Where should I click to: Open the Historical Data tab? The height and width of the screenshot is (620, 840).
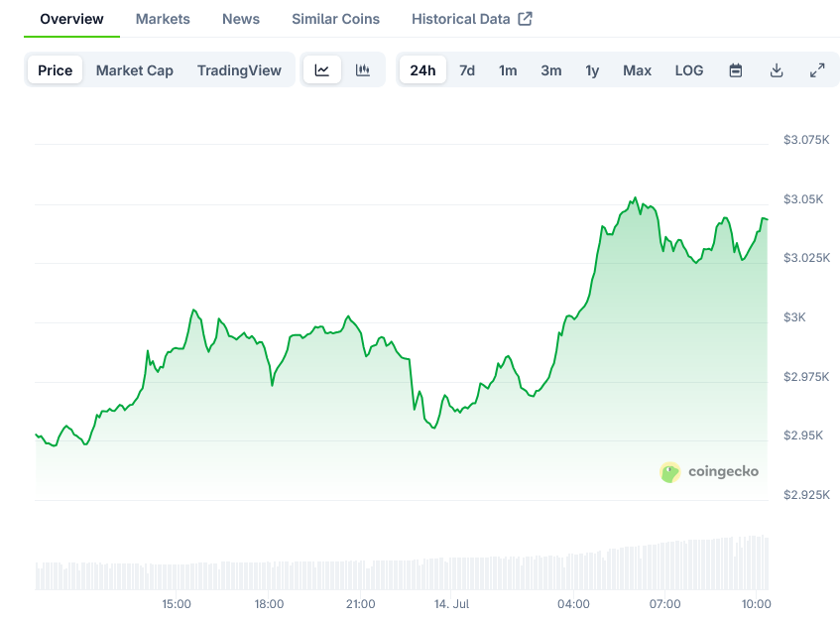click(x=462, y=18)
